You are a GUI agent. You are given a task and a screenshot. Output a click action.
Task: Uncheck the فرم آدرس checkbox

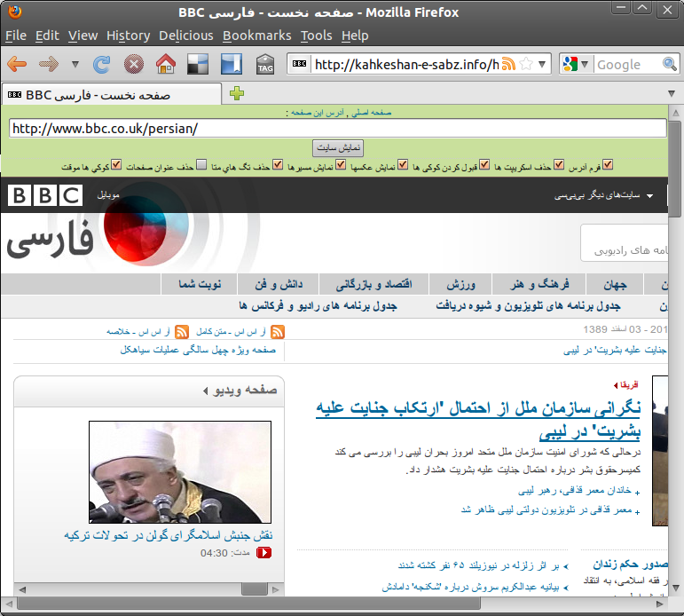607,165
